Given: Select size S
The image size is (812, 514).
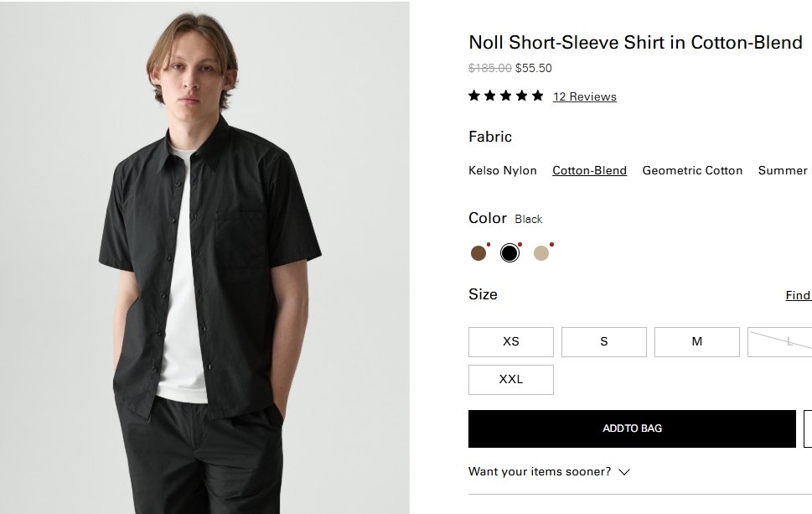Looking at the screenshot, I should pos(603,342).
